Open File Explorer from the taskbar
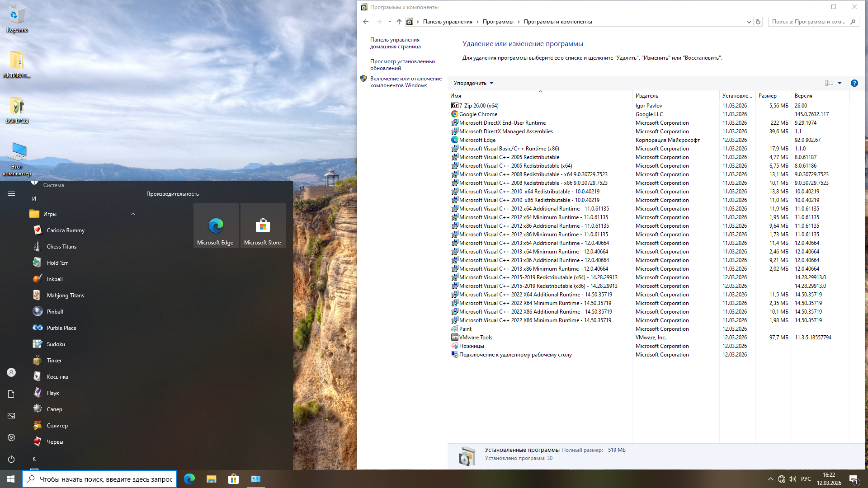 click(x=211, y=479)
